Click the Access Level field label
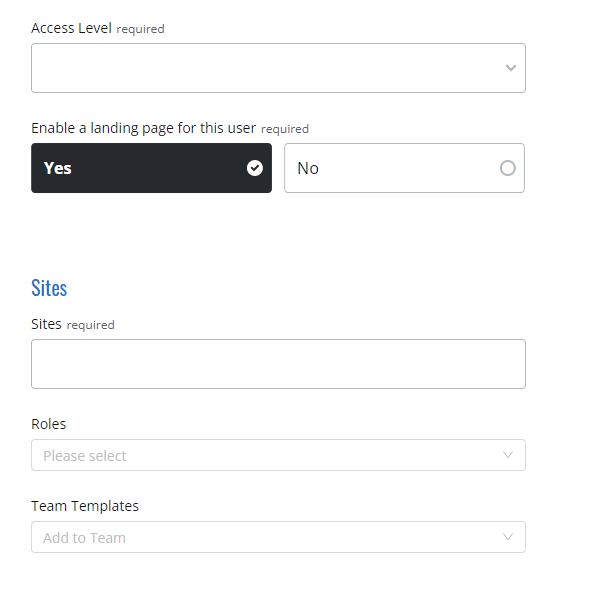The image size is (590, 599). (71, 28)
